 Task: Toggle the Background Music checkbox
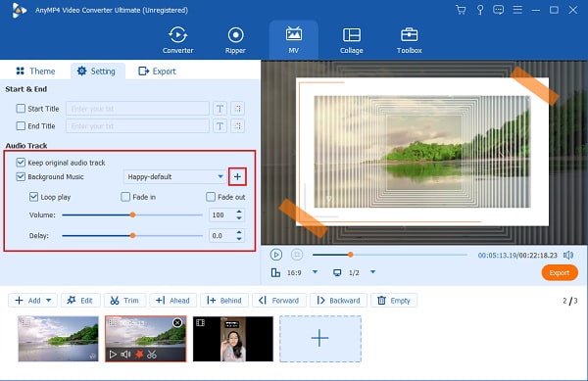point(21,176)
